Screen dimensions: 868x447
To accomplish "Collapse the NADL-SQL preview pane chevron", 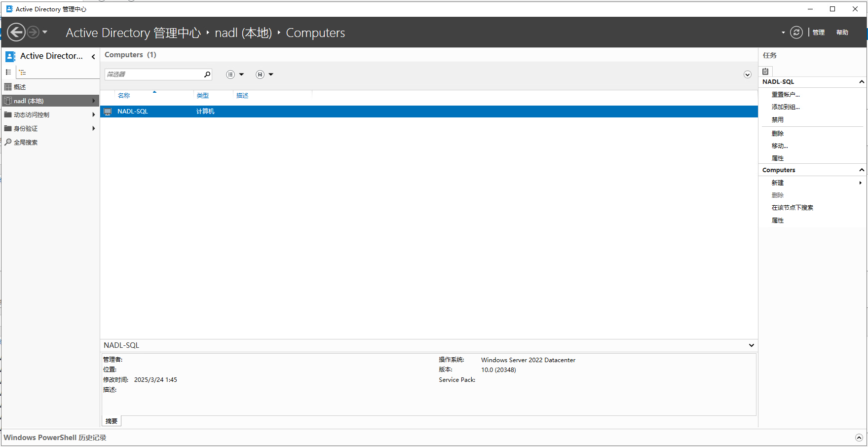I will pos(752,345).
